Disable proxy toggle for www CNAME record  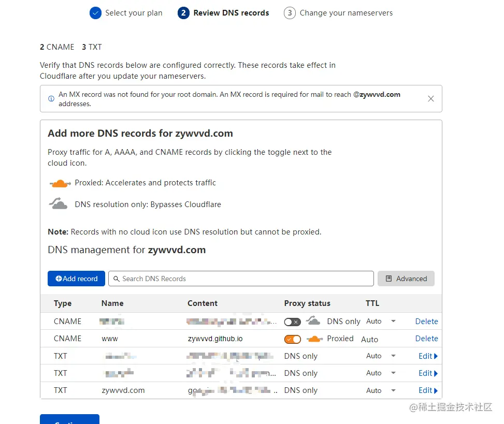[293, 339]
